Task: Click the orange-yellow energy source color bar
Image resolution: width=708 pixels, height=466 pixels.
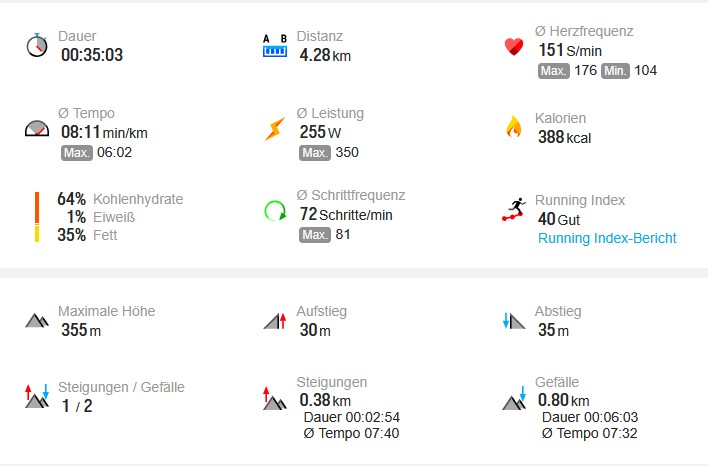Action: click(37, 217)
